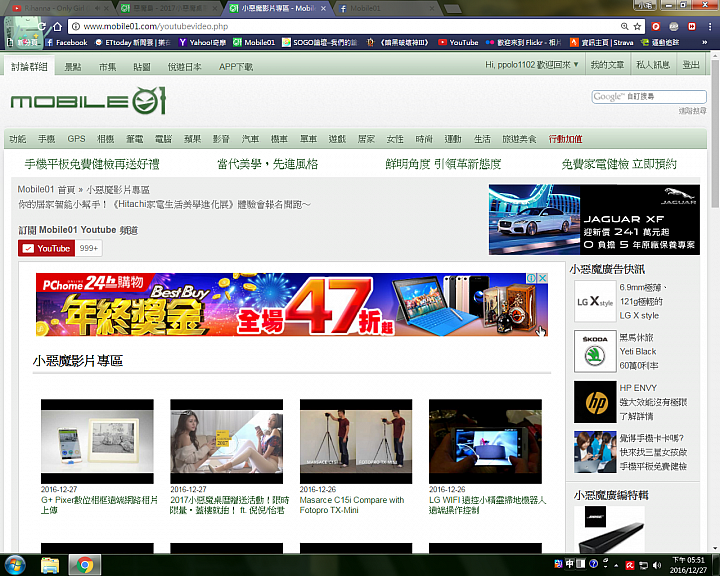Open the LG WIFI robot vacuum video link
This screenshot has height=576, width=720.
487,505
